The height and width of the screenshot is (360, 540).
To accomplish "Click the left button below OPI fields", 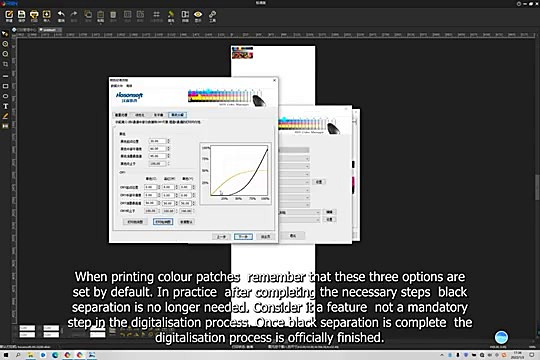I will click(135, 222).
